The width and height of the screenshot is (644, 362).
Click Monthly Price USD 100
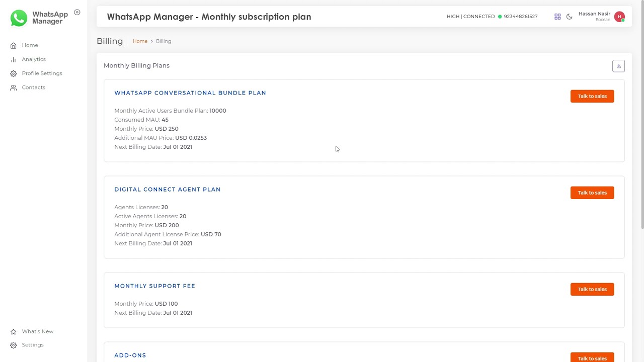146,304
